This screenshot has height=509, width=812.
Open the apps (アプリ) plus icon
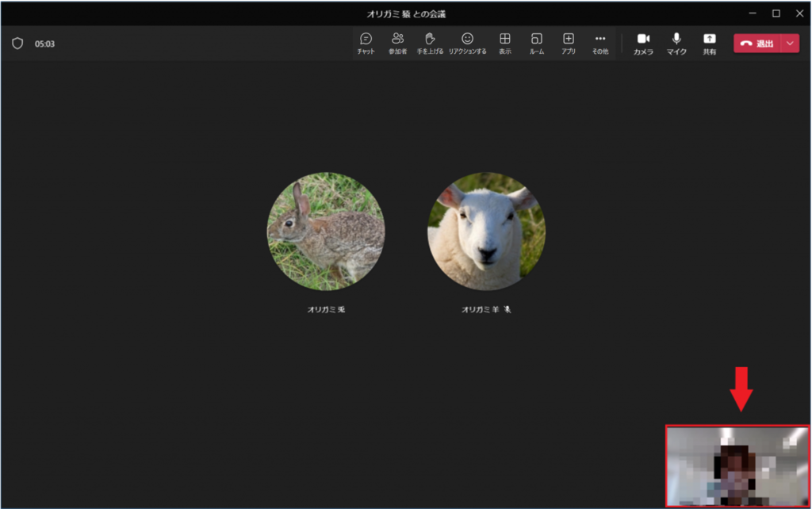pos(569,43)
